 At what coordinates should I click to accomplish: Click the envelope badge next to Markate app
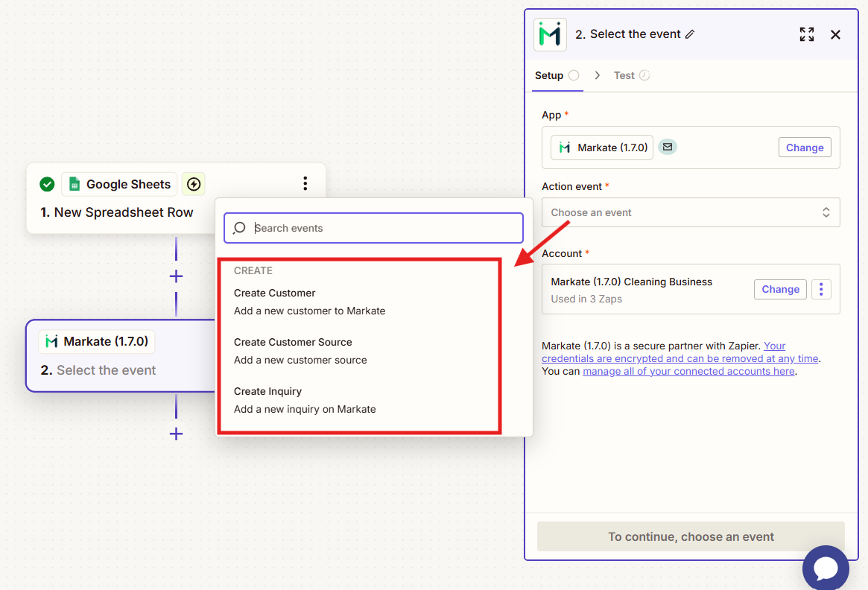[668, 147]
